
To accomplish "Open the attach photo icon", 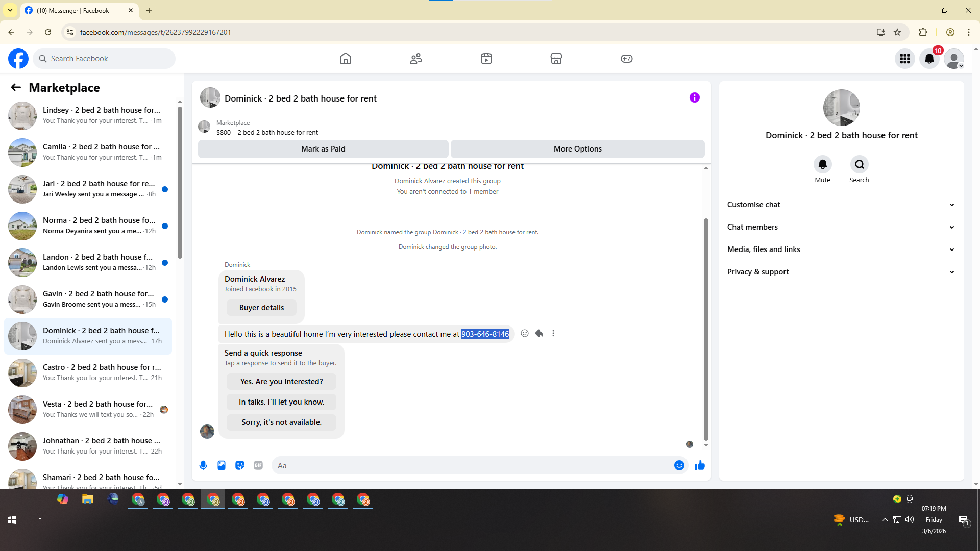I will pyautogui.click(x=222, y=465).
